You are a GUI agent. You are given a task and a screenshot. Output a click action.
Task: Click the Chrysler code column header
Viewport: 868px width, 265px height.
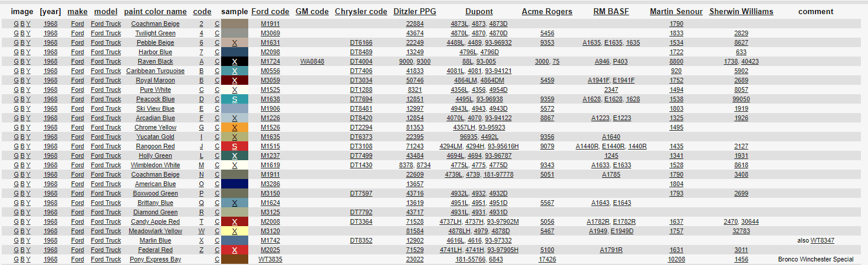click(361, 12)
